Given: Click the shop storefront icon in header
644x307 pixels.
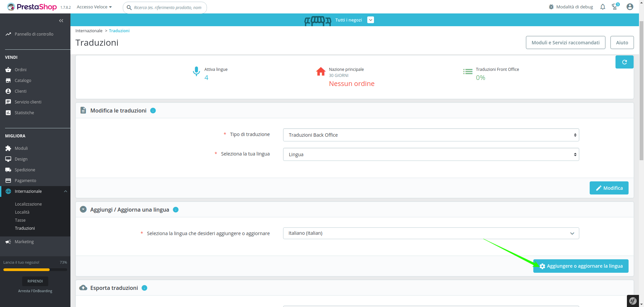Looking at the screenshot, I should [x=318, y=21].
